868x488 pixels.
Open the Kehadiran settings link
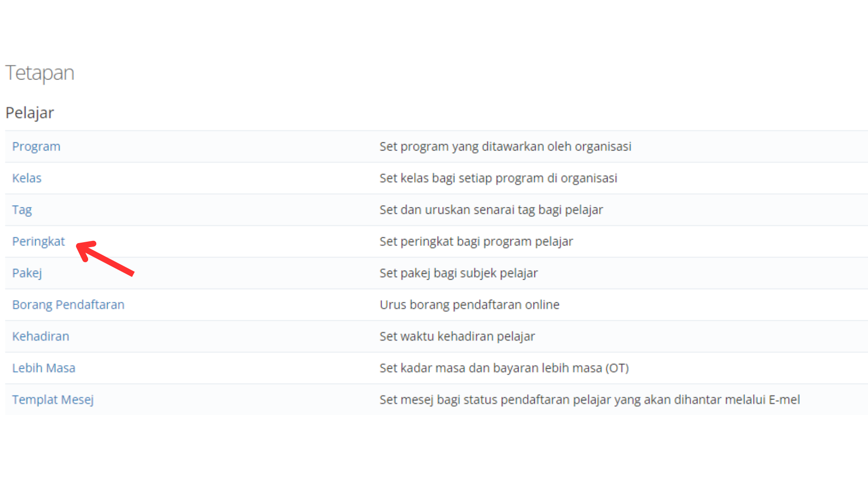coord(40,336)
